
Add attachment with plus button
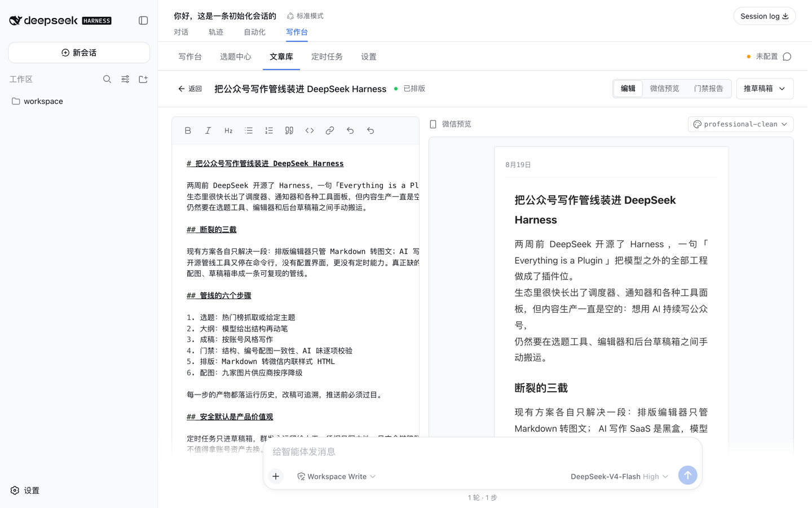click(276, 476)
